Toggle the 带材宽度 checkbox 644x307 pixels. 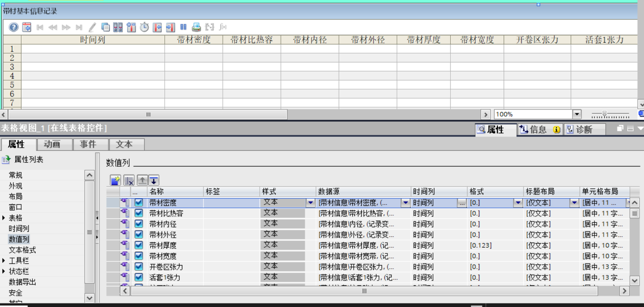pyautogui.click(x=139, y=256)
